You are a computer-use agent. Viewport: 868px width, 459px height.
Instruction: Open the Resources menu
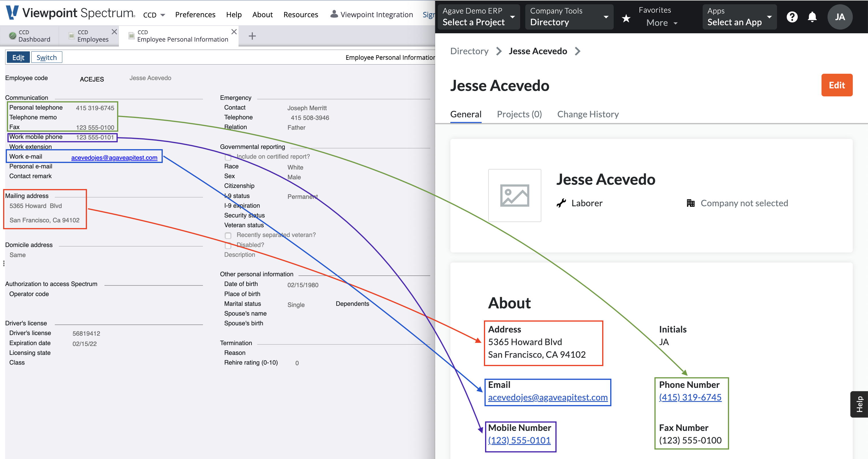[301, 14]
